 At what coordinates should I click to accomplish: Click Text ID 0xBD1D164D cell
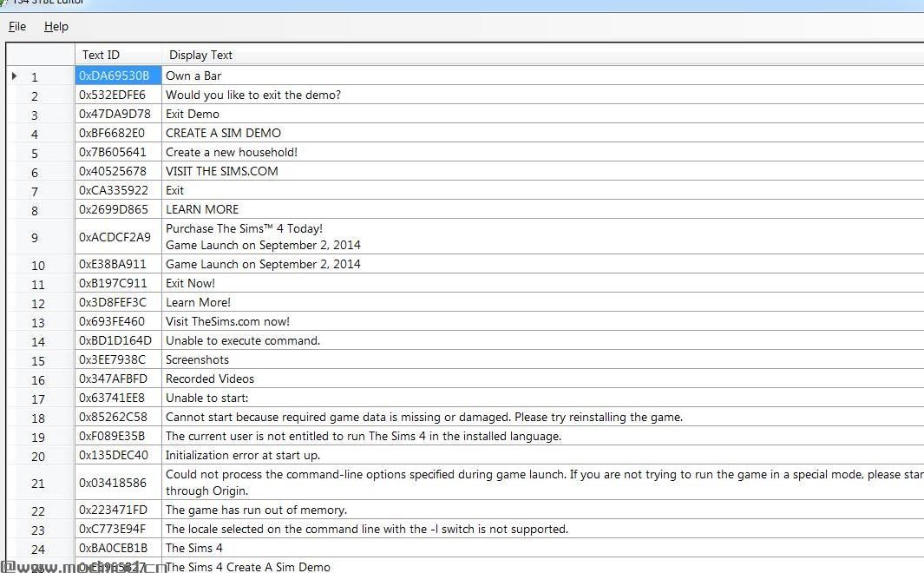point(115,340)
